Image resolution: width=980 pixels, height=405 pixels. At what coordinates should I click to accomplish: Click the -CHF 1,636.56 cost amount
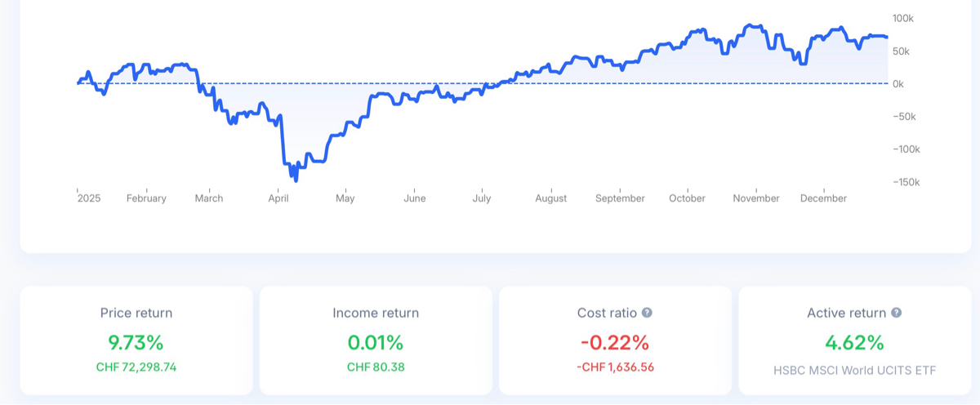[x=615, y=367]
